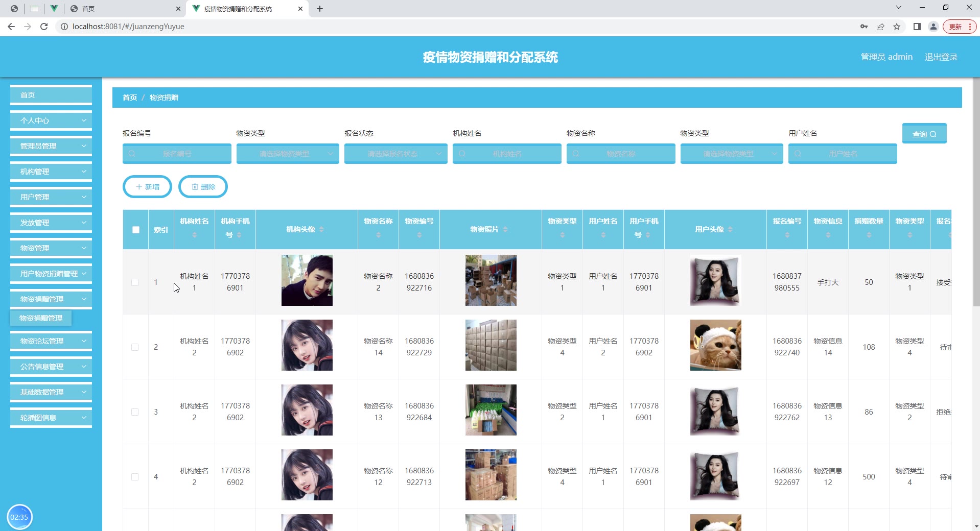980x531 pixels.
Task: Sort by 物资照片 column arrows
Action: (505, 230)
